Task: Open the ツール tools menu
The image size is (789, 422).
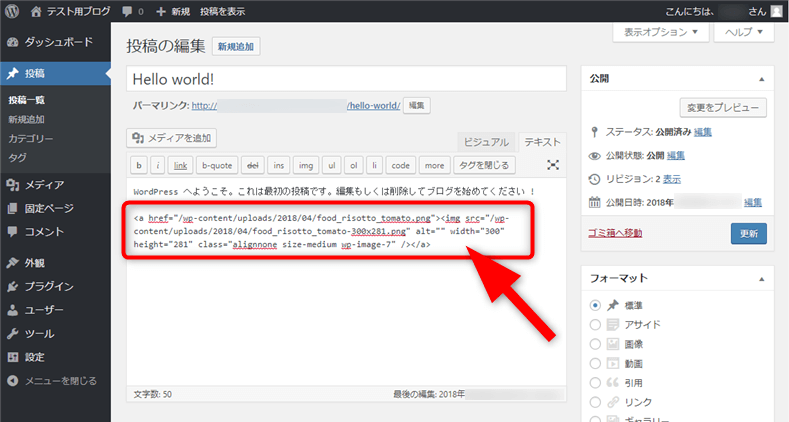Action: coord(39,333)
